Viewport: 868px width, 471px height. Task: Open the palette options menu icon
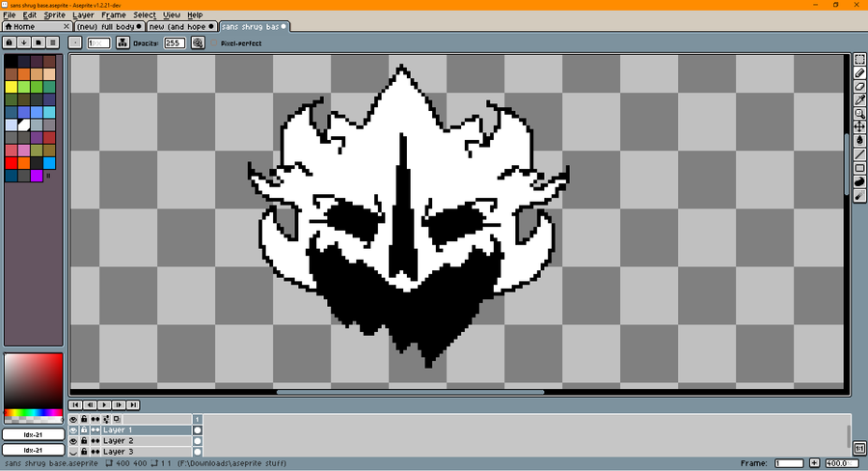[53, 42]
